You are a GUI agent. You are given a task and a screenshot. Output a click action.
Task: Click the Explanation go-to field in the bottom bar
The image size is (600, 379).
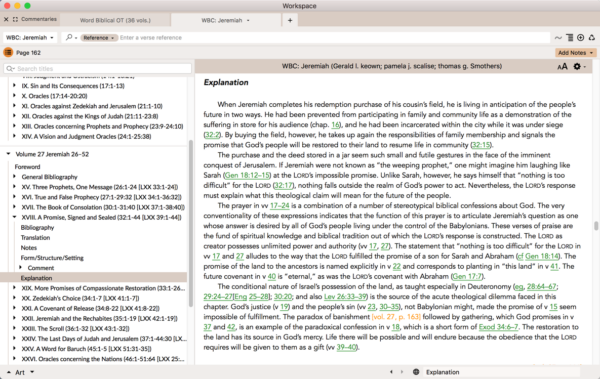click(501, 372)
